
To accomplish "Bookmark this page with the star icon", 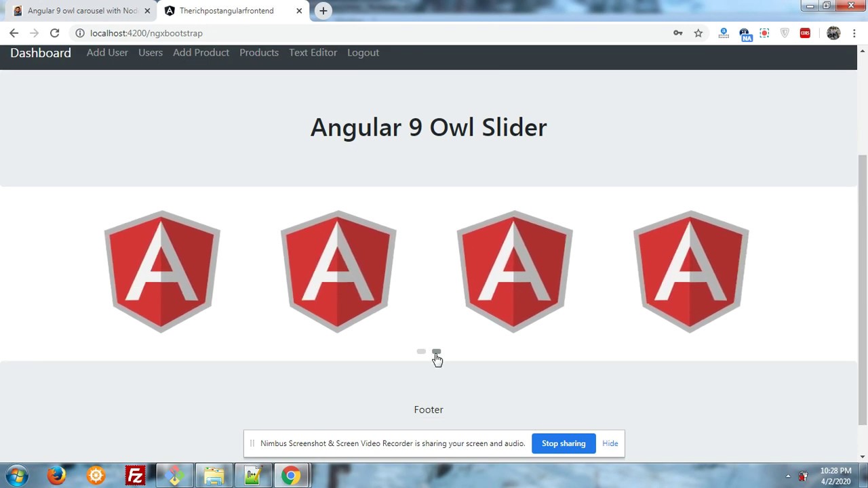I will 698,33.
